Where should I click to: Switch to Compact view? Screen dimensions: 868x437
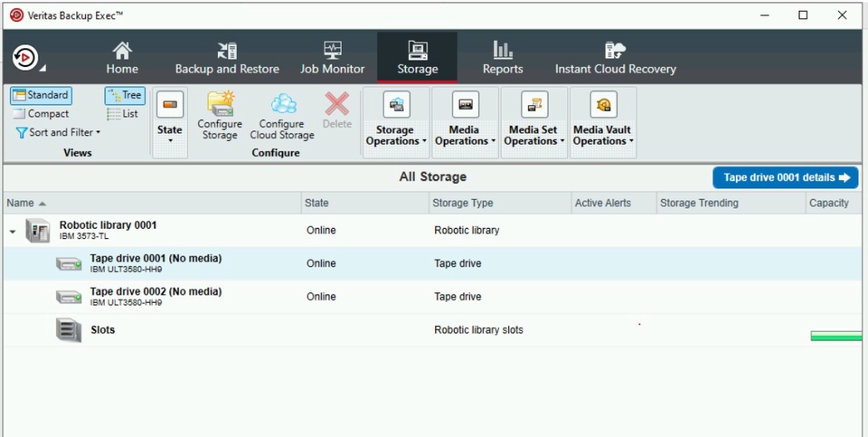(x=41, y=113)
